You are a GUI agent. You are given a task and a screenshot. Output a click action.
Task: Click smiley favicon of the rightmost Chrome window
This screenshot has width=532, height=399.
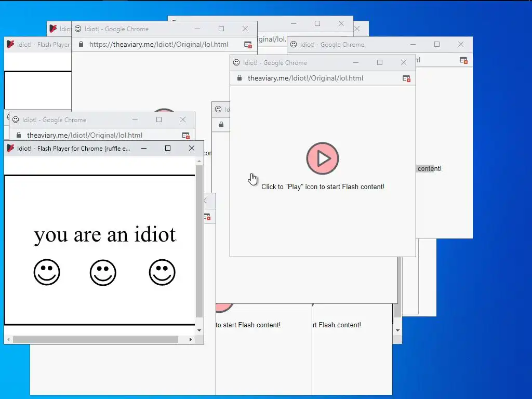tap(294, 45)
